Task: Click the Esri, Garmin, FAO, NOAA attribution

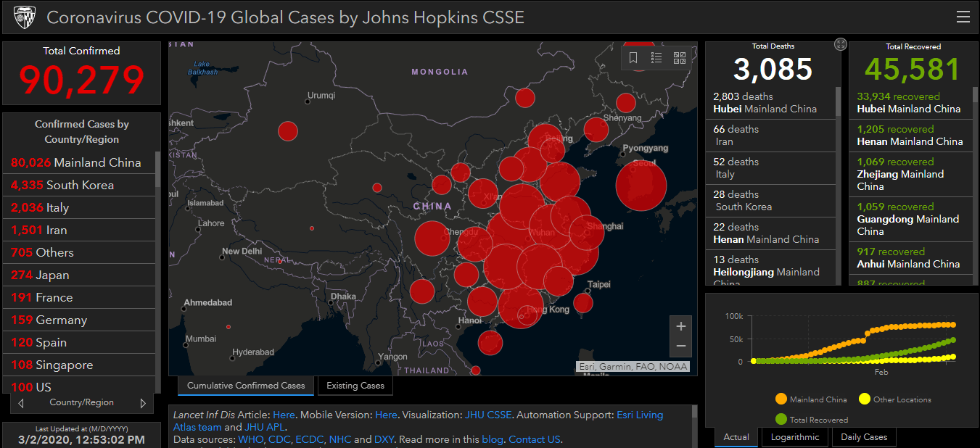Action: tap(633, 367)
